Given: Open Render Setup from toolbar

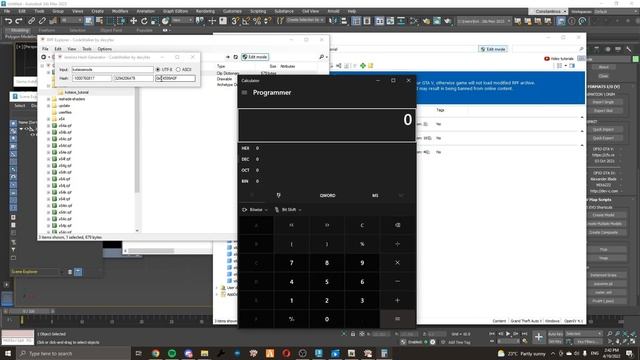Looking at the screenshot, I should [x=427, y=20].
